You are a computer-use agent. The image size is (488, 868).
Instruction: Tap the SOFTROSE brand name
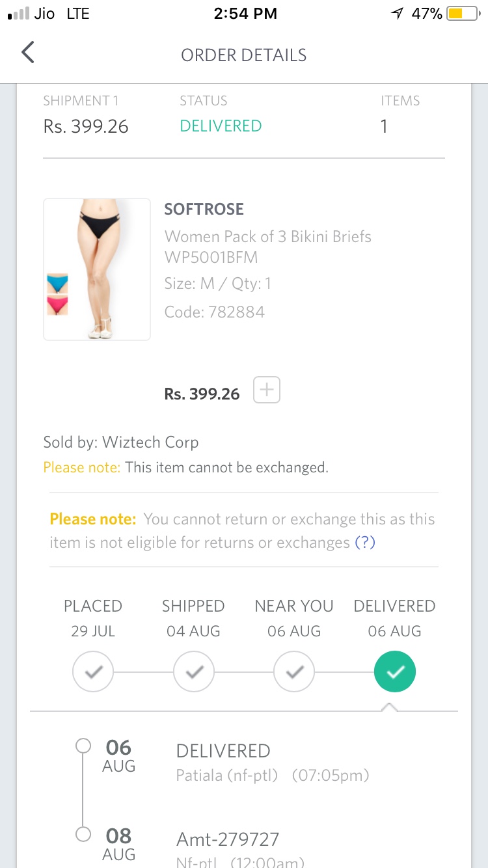204,210
